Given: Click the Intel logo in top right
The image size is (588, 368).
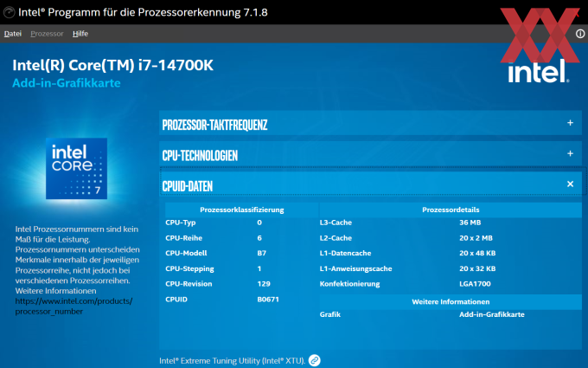Looking at the screenshot, I should point(538,70).
